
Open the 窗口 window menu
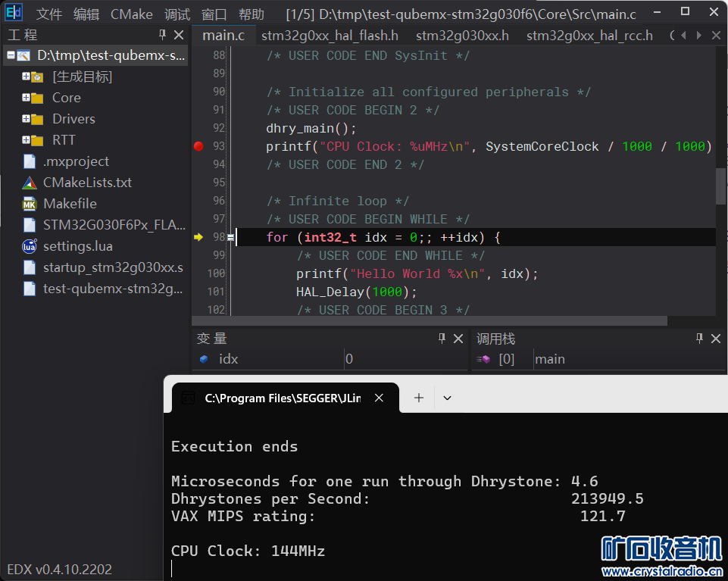click(214, 14)
